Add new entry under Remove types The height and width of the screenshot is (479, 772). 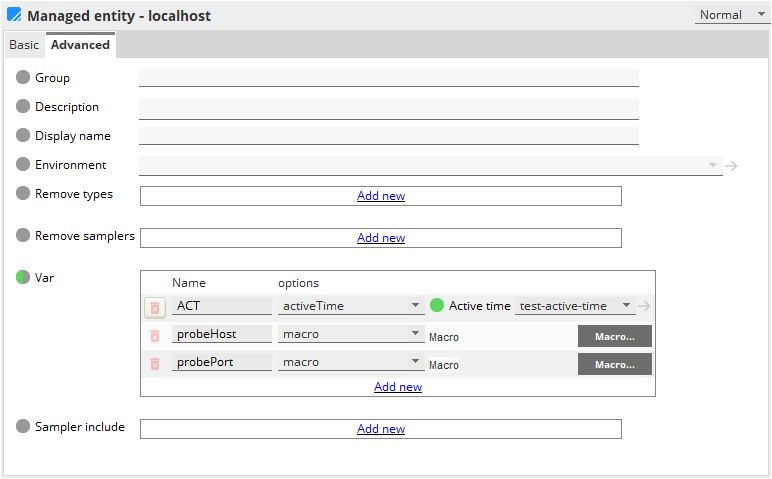[381, 196]
